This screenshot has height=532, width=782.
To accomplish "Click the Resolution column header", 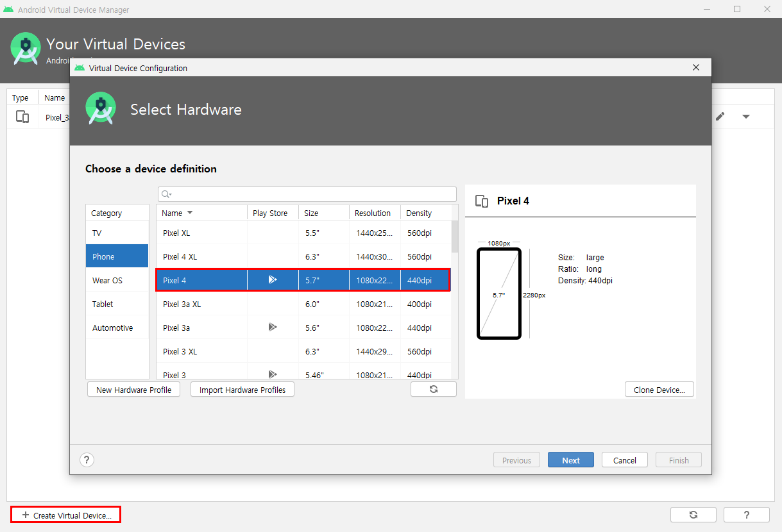I will click(x=375, y=213).
